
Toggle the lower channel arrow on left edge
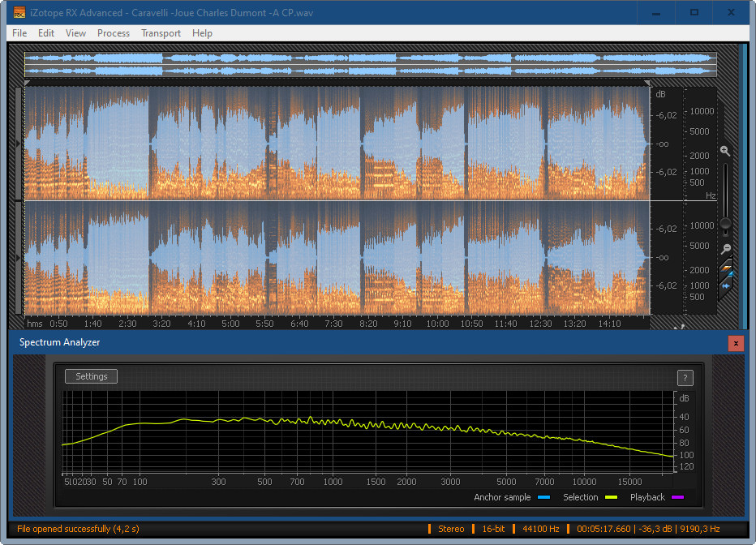[19, 257]
